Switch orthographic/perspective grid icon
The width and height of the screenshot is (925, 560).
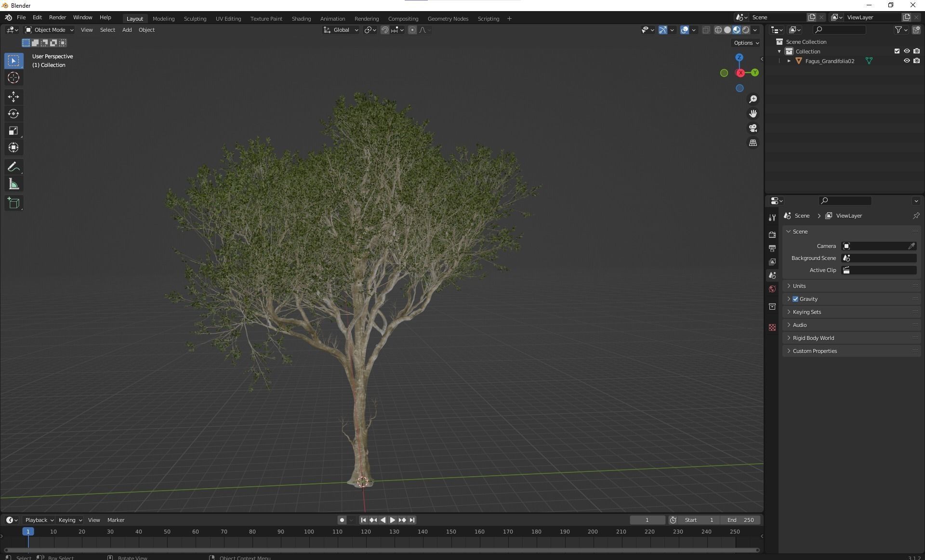coord(753,143)
